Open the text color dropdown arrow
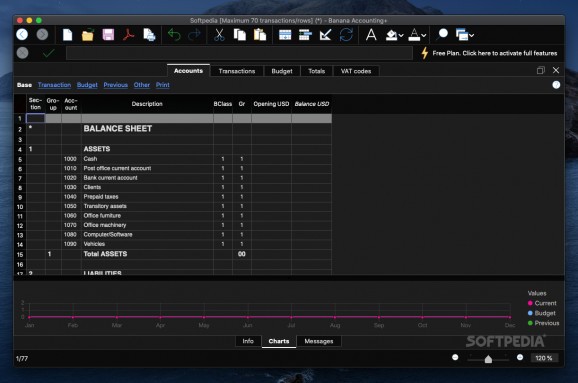578x383 pixels. [x=424, y=36]
